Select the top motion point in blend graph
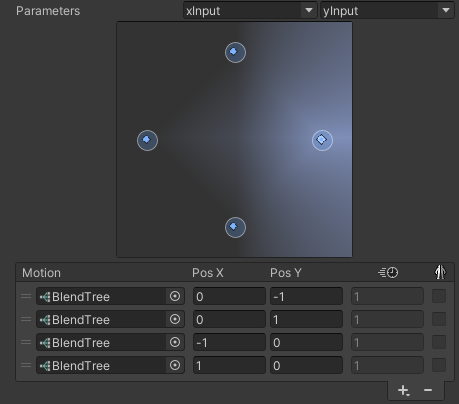 point(235,52)
